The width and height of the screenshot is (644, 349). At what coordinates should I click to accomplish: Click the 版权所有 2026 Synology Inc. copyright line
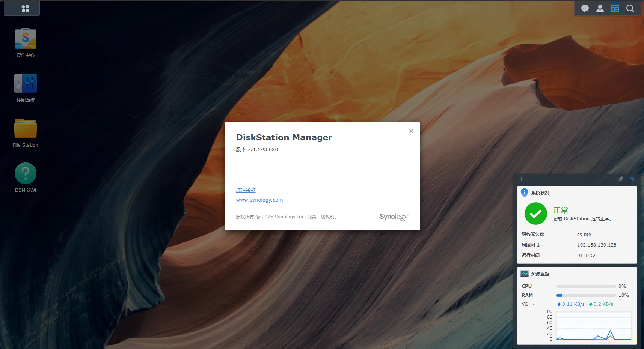286,217
